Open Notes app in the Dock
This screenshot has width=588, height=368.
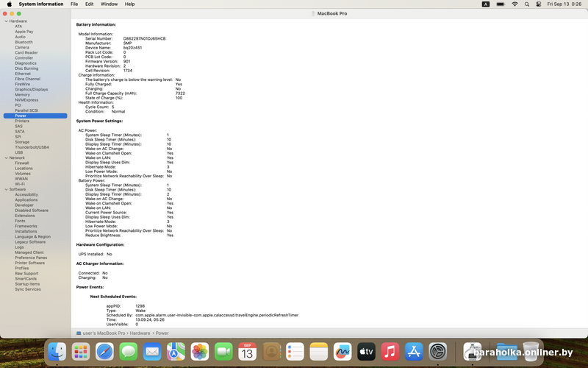pos(319,352)
